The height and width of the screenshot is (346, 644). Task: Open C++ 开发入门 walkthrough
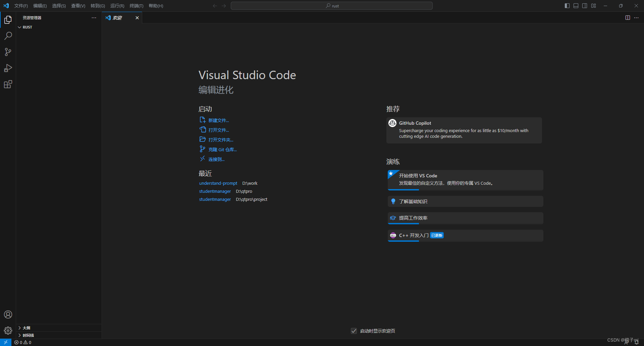(x=466, y=236)
